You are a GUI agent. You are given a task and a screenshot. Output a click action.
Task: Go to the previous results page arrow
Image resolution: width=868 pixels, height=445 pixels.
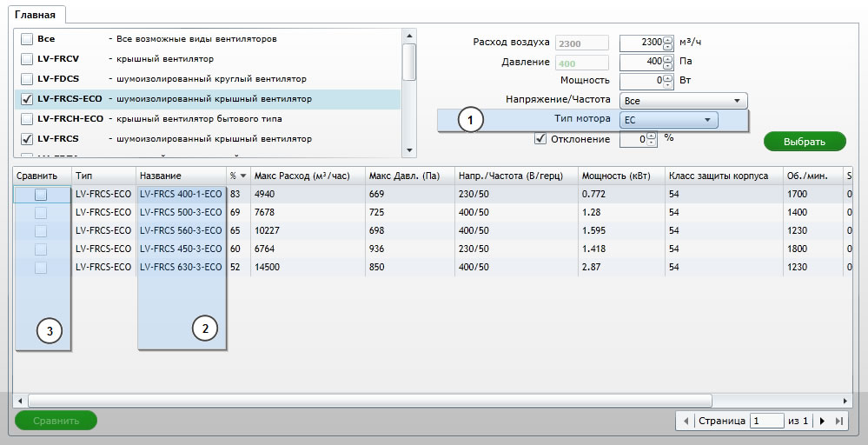pos(688,421)
